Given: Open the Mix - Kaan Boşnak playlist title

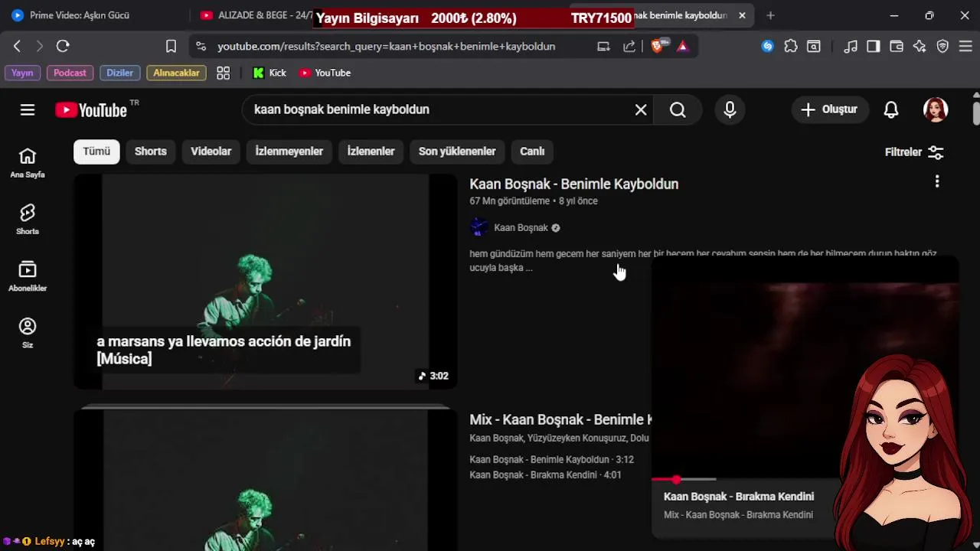Looking at the screenshot, I should (560, 419).
